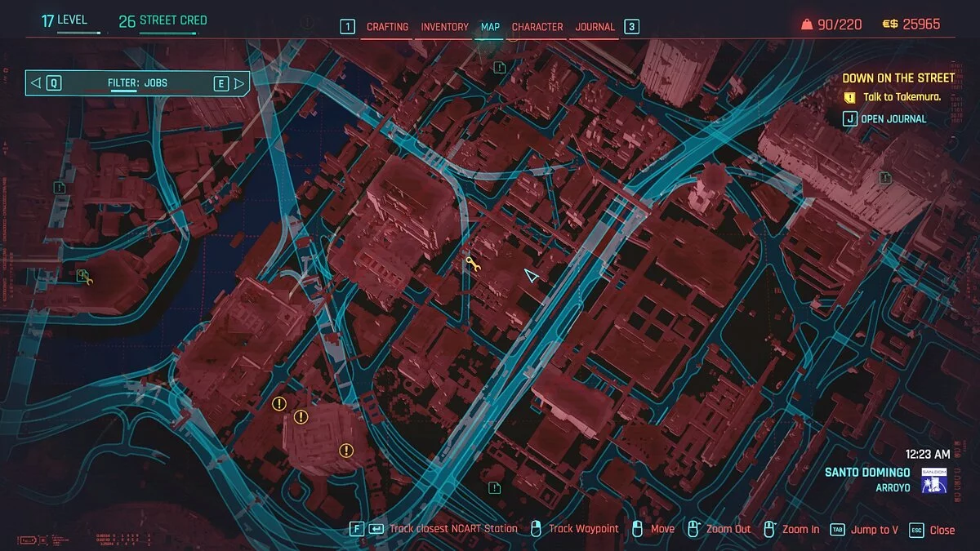
Task: Click the Track Waypoint hint
Action: [x=584, y=529]
